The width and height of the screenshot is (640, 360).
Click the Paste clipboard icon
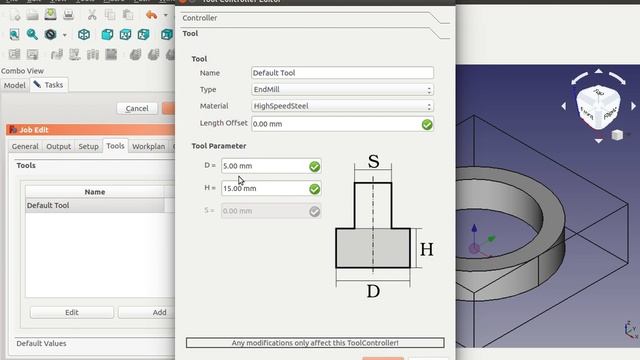coord(128,15)
